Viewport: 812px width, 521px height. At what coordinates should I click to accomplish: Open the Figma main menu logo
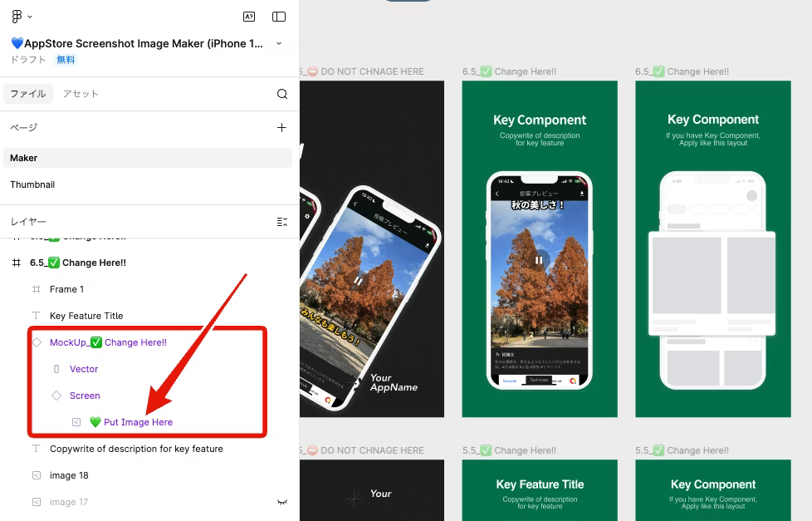click(x=17, y=17)
